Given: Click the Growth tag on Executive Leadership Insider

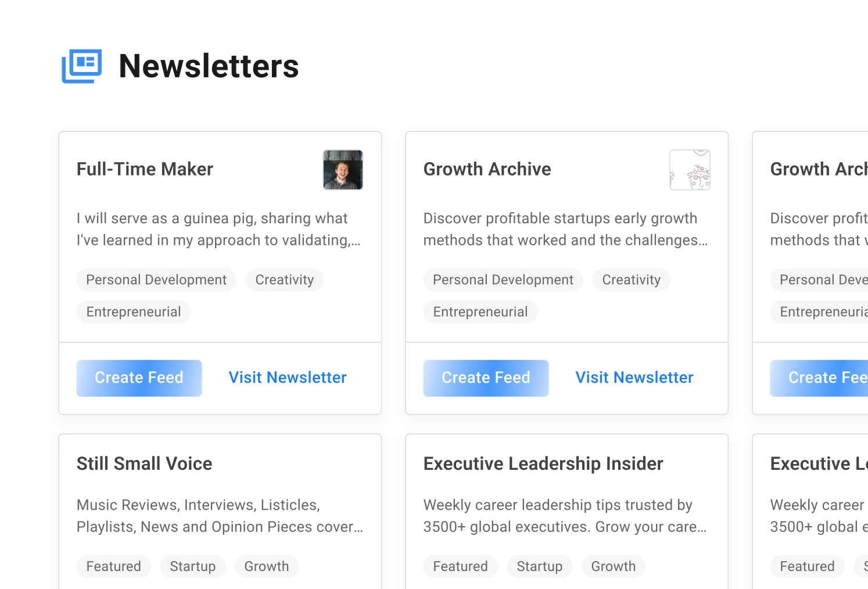Looking at the screenshot, I should 613,566.
